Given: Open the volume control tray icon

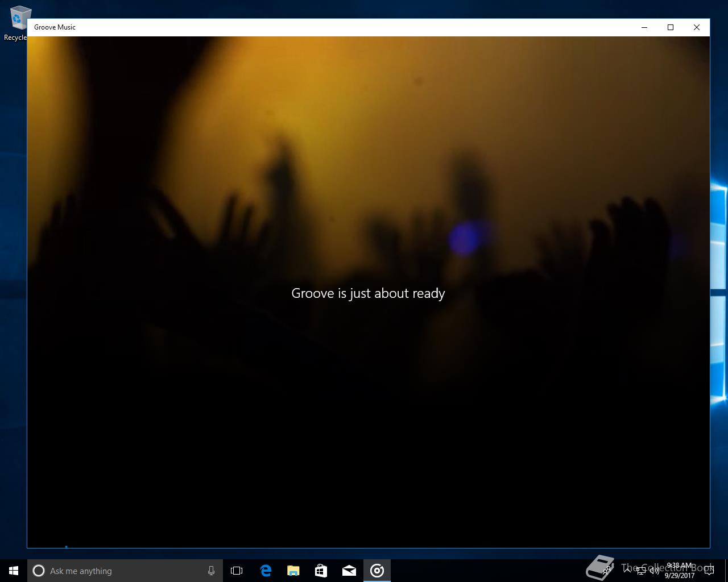Looking at the screenshot, I should click(x=654, y=571).
